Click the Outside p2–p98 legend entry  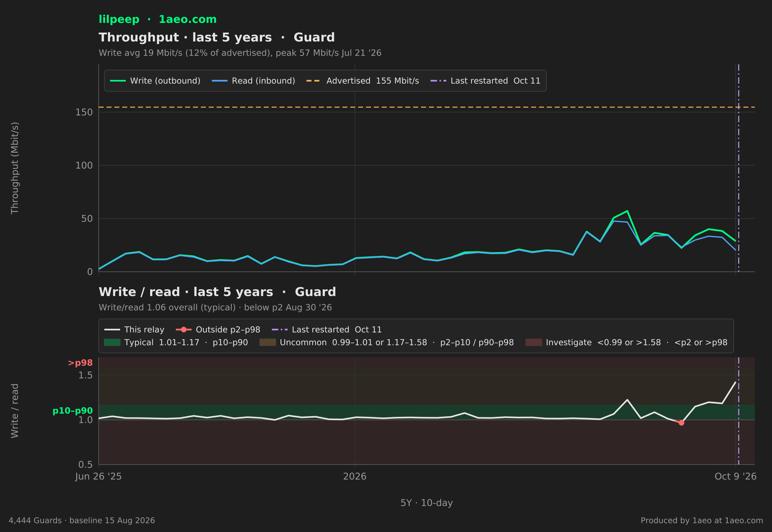218,330
